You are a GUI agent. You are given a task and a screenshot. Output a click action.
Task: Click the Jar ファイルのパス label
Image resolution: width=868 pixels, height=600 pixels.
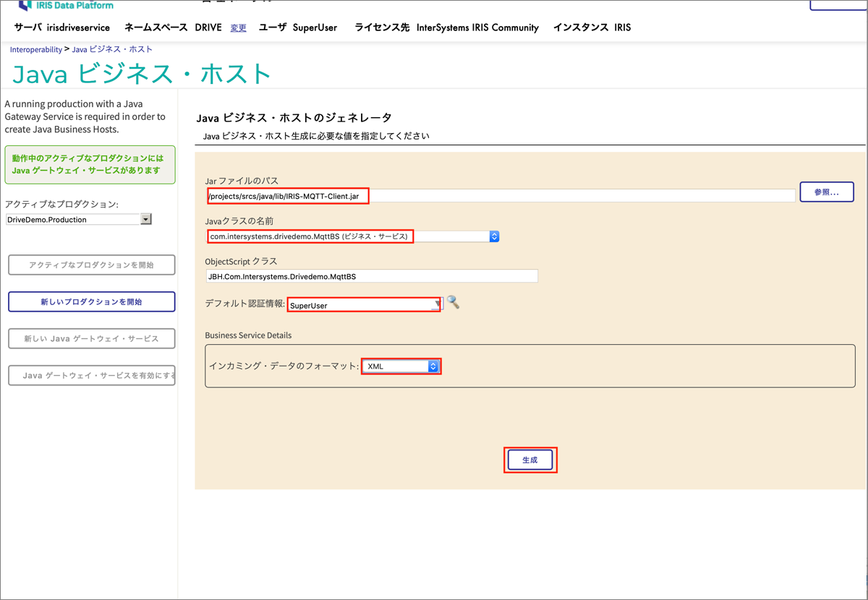pyautogui.click(x=242, y=181)
